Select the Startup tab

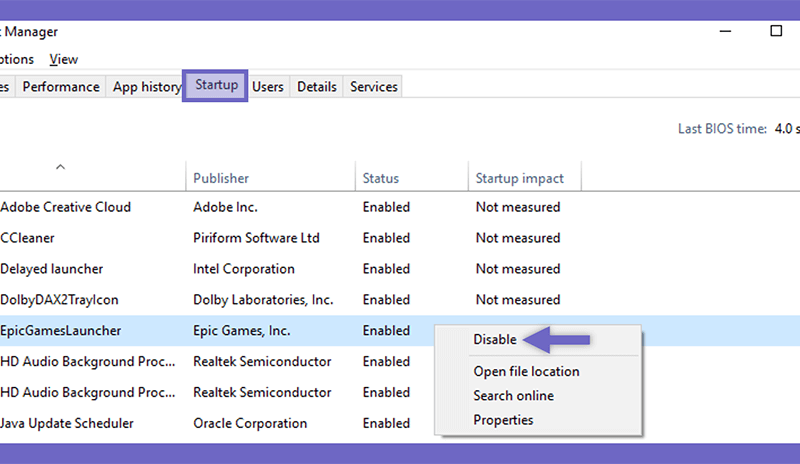pyautogui.click(x=216, y=85)
